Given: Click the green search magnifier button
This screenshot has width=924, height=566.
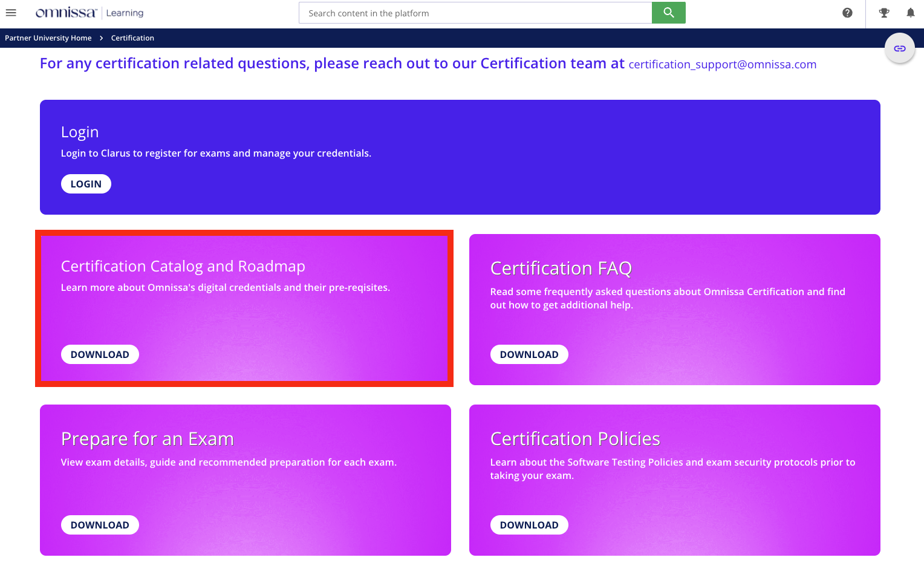Looking at the screenshot, I should click(668, 13).
